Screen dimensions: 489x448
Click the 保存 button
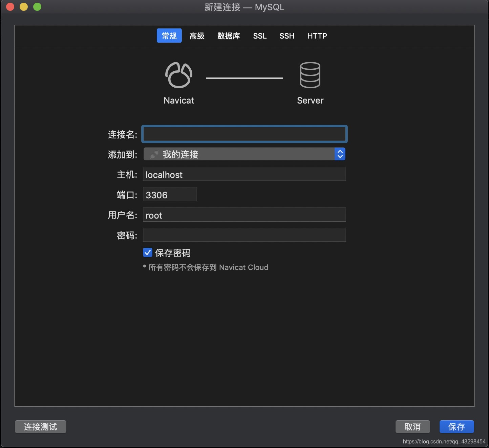pos(456,427)
